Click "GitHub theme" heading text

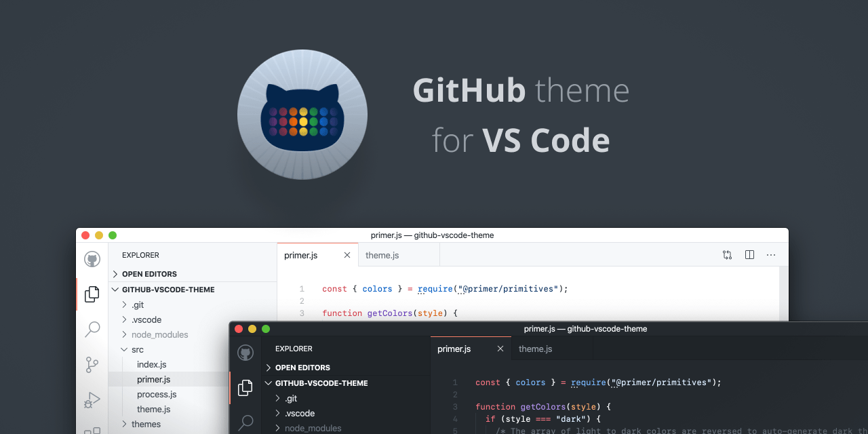click(x=521, y=91)
